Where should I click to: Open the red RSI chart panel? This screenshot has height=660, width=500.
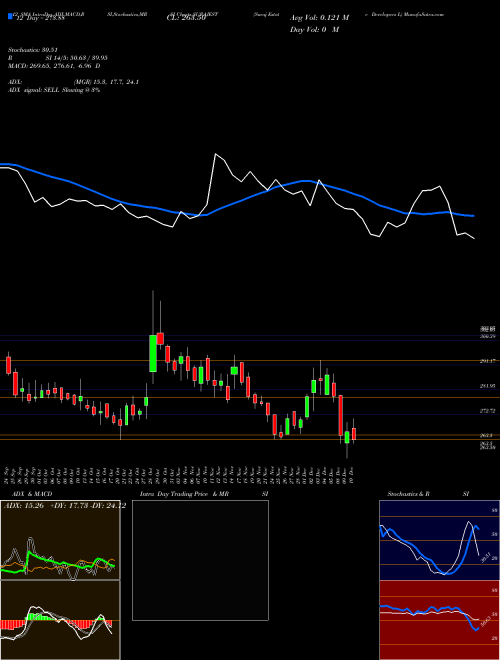[x=439, y=620]
